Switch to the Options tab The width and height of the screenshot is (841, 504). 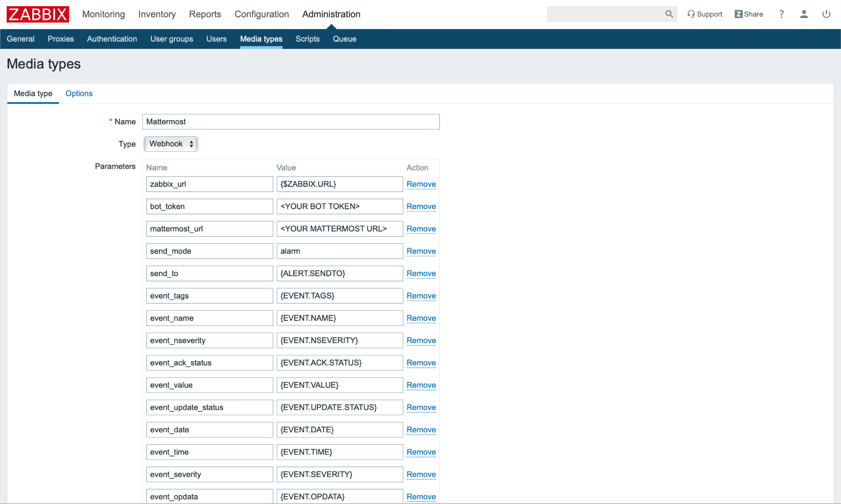79,93
